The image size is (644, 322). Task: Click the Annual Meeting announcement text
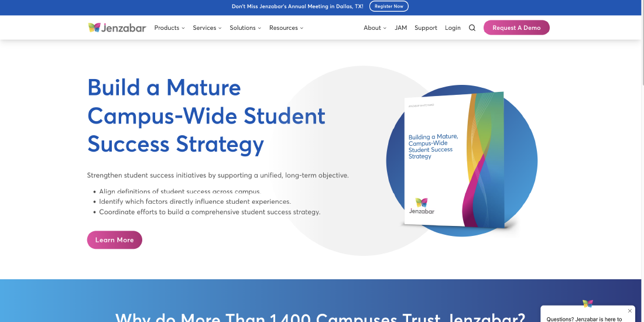[297, 6]
